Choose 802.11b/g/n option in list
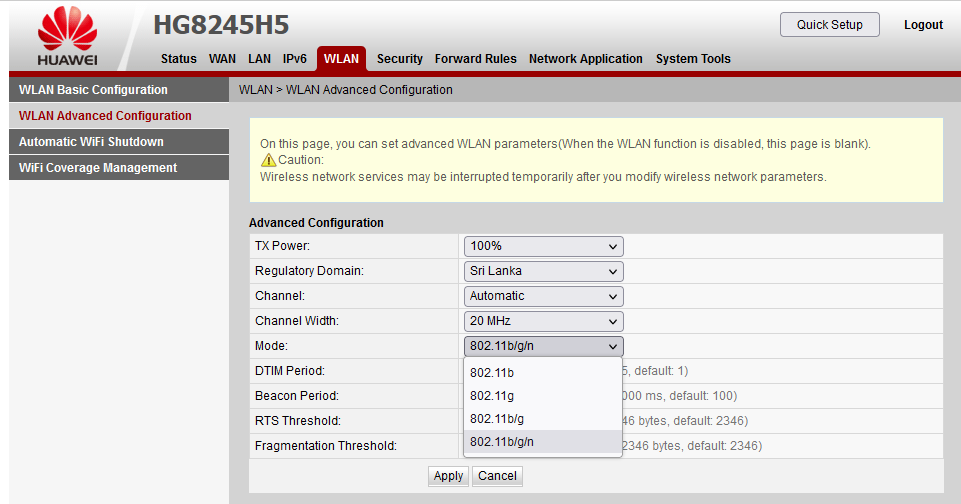Viewport: 961px width, 504px height. tap(543, 442)
